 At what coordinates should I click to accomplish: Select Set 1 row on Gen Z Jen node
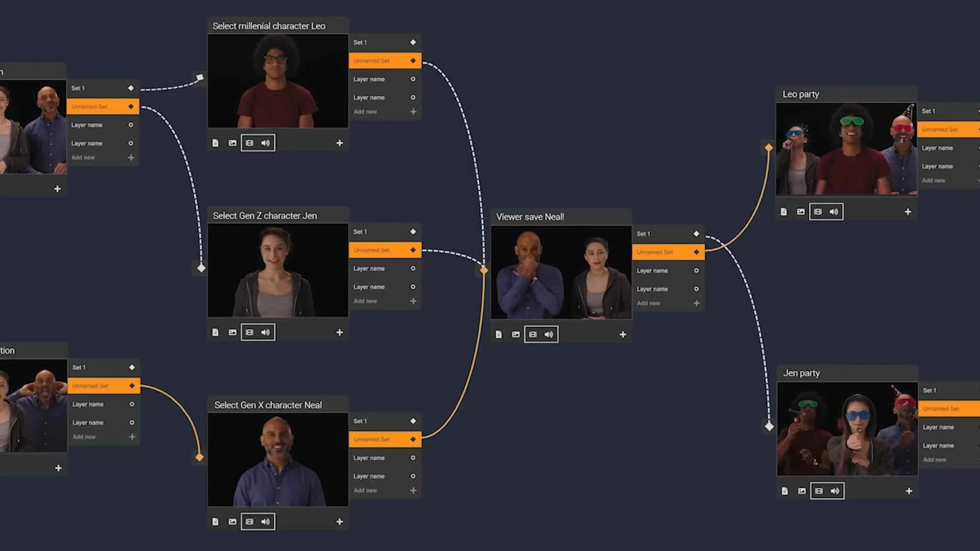(x=385, y=232)
